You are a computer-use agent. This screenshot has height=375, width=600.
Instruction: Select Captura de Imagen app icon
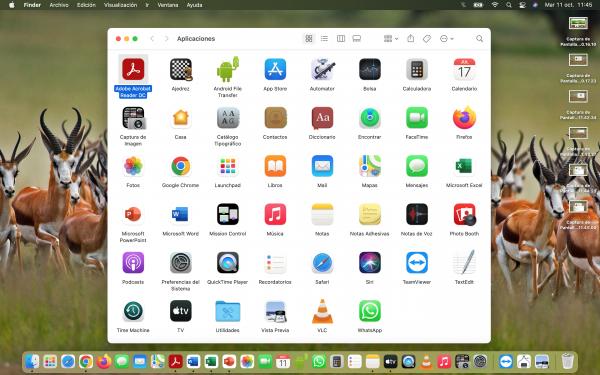133,118
